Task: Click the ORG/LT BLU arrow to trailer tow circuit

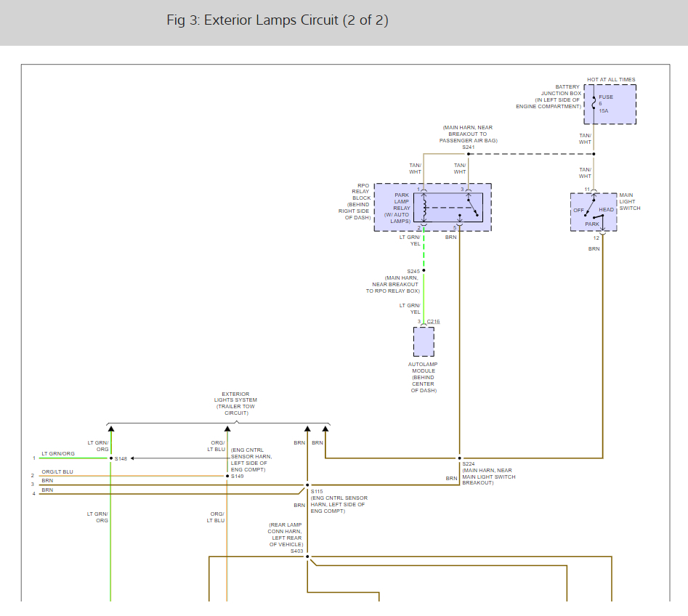Action: pyautogui.click(x=227, y=429)
